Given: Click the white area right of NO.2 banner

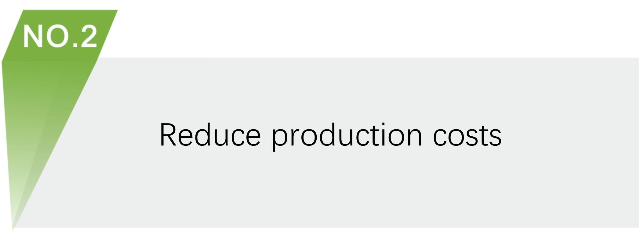Looking at the screenshot, I should click(366, 30).
